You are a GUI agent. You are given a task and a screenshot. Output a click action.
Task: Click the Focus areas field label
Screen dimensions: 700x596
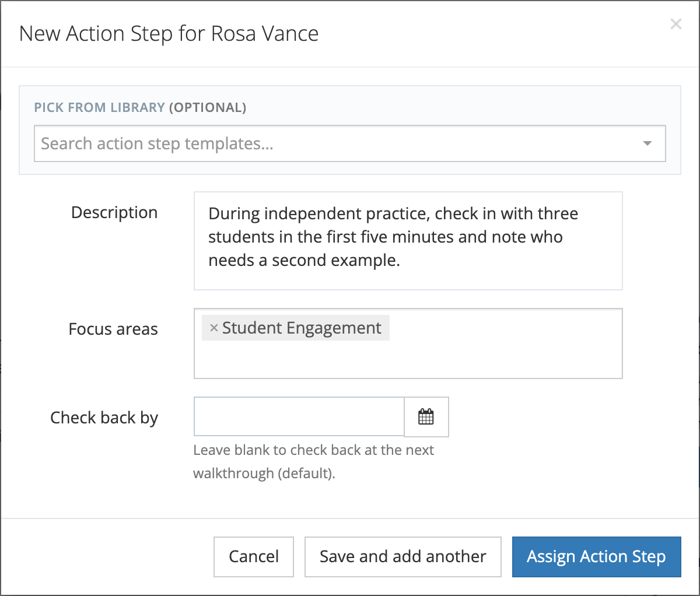point(113,329)
